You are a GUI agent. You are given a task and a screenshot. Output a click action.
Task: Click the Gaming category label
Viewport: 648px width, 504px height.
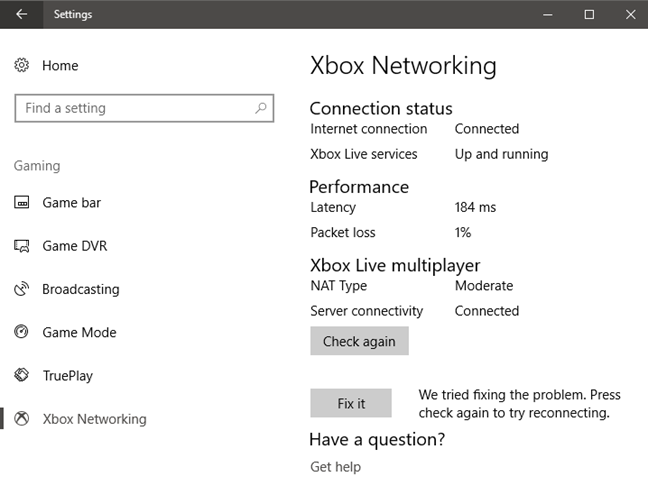37,166
